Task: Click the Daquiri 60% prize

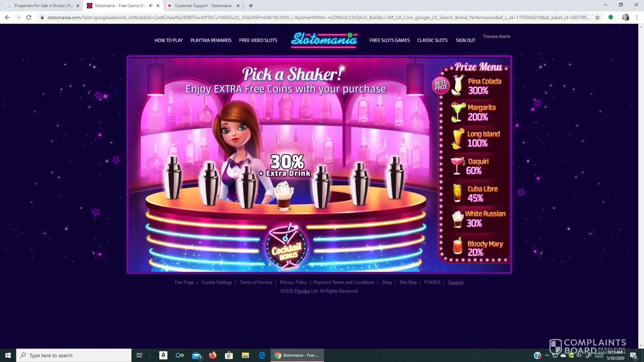Action: click(x=470, y=166)
